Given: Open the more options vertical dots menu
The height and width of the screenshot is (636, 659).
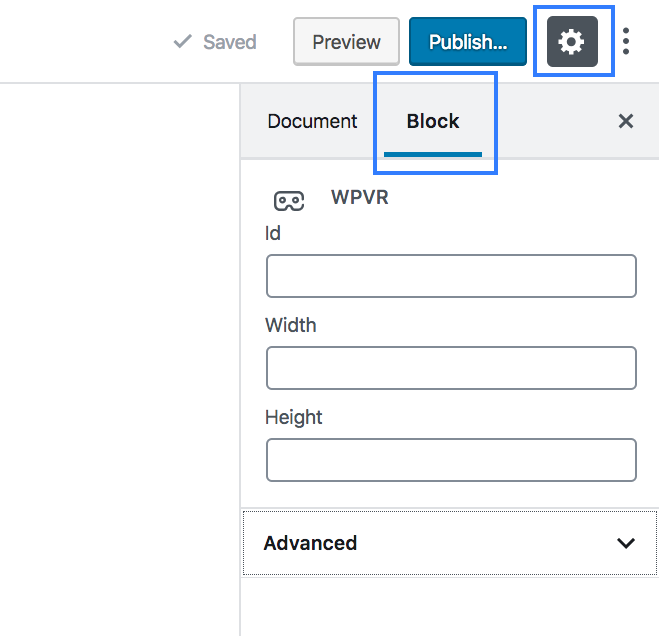Looking at the screenshot, I should tap(626, 41).
